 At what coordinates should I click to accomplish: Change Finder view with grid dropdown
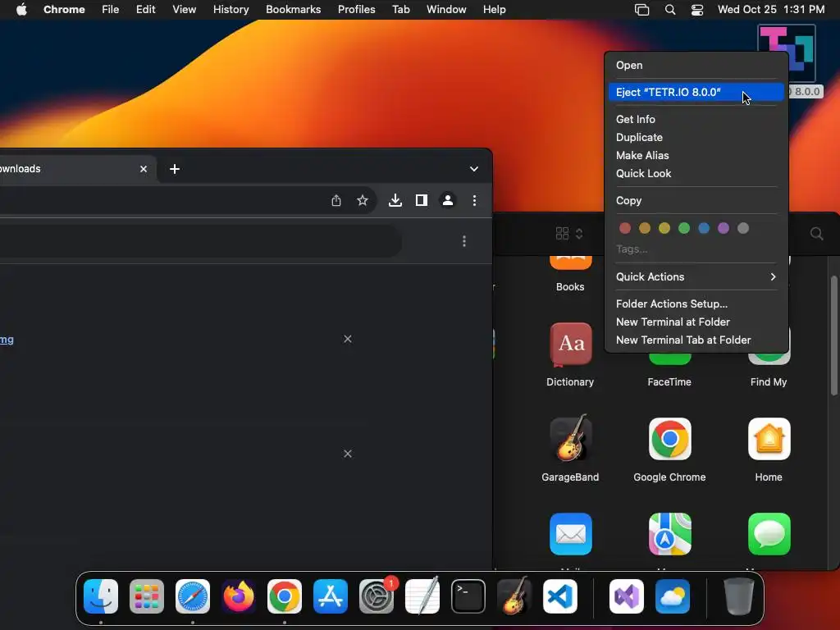click(x=569, y=234)
